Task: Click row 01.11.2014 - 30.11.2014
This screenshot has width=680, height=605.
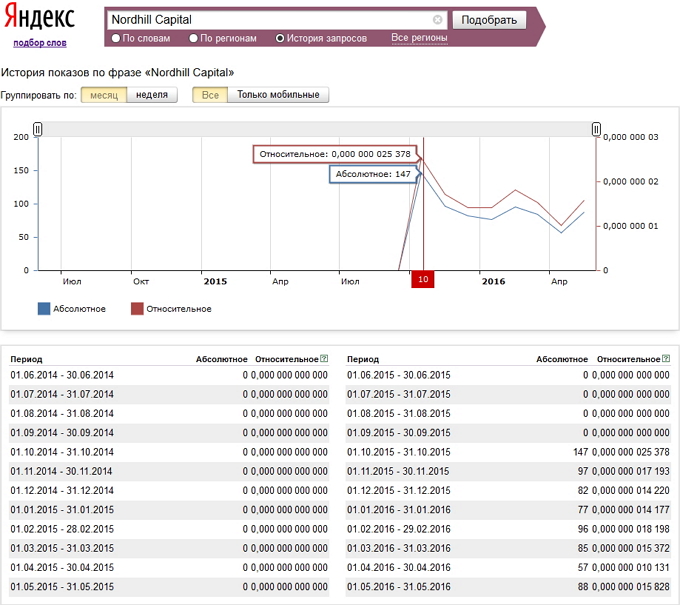Action: point(169,471)
